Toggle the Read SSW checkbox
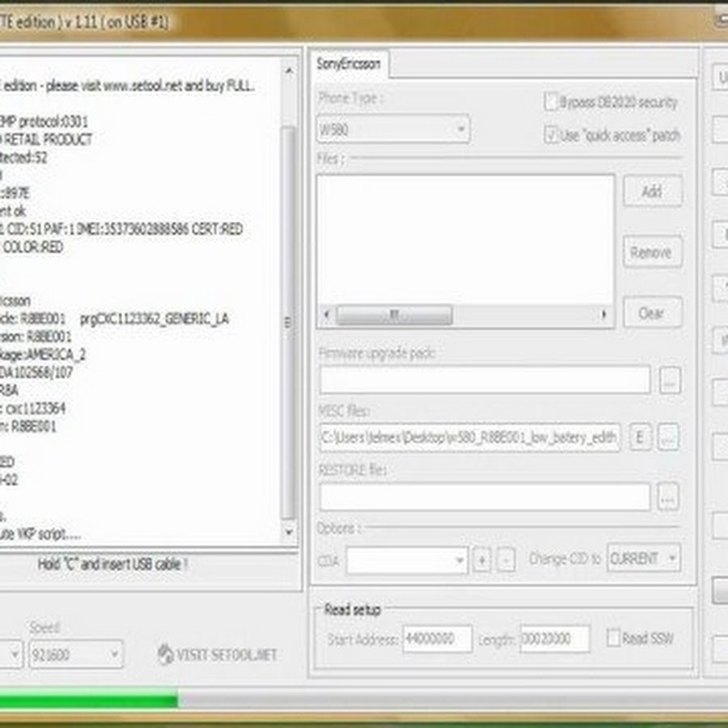The height and width of the screenshot is (728, 728). point(614,638)
